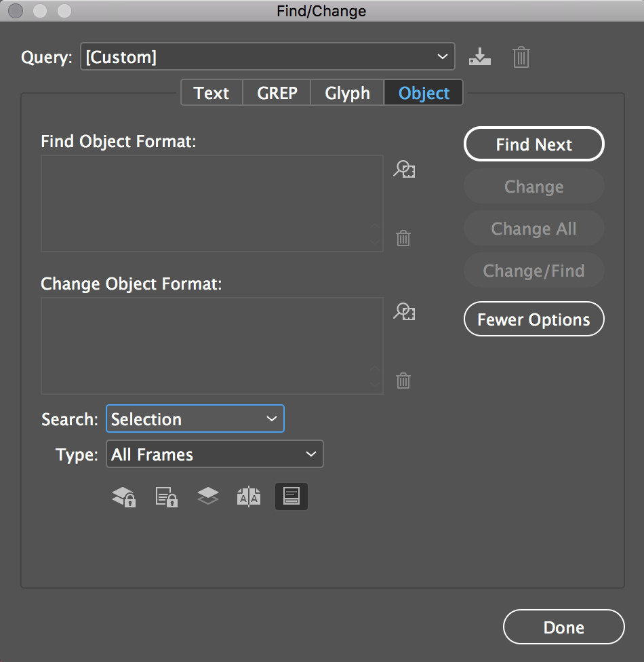The image size is (644, 662).
Task: Click inside the Find Object Format box
Action: (x=212, y=203)
